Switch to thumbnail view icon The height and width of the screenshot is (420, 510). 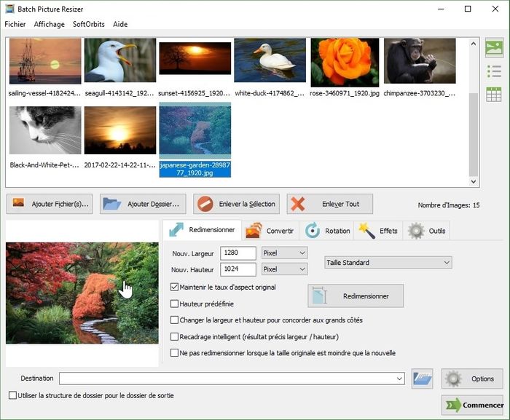pyautogui.click(x=494, y=49)
